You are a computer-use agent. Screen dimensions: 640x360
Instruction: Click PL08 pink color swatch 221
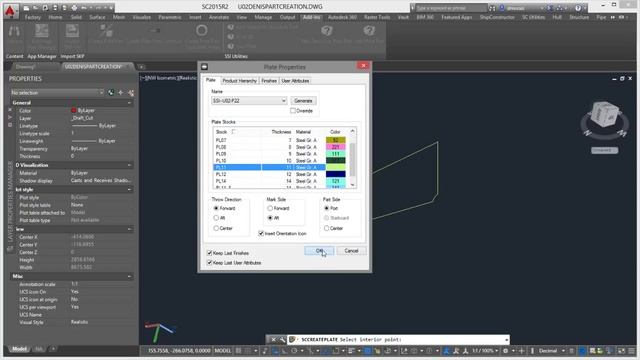pyautogui.click(x=336, y=147)
